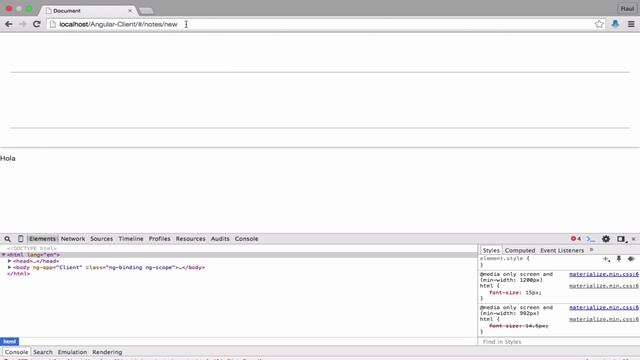Open the Console panel tab in toolbar
The width and height of the screenshot is (640, 360).
[x=246, y=239]
